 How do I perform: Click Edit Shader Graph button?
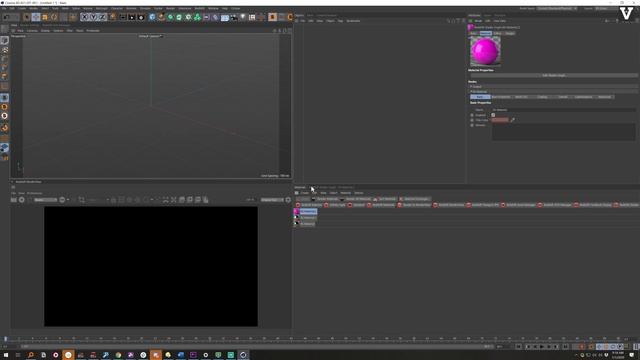coord(554,76)
